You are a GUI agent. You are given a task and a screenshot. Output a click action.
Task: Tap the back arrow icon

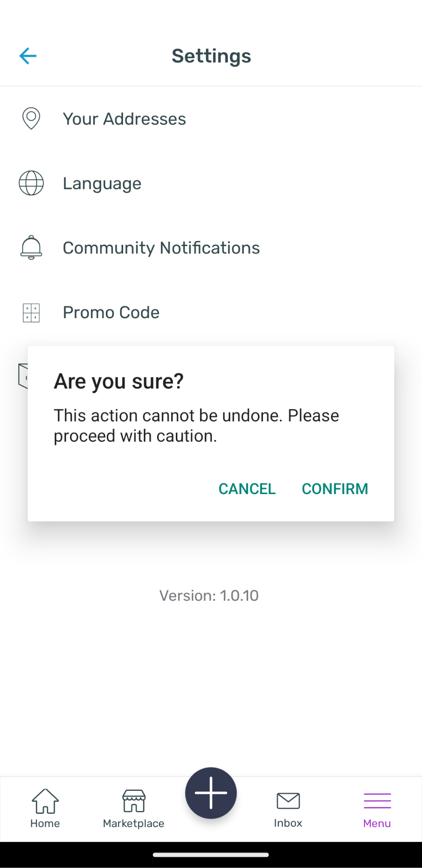point(28,56)
